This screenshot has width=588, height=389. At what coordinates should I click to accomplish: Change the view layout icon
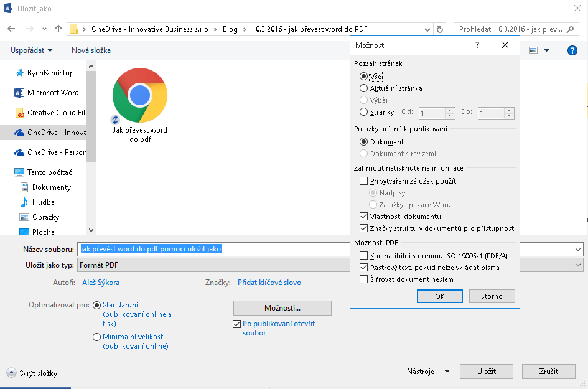pyautogui.click(x=533, y=50)
